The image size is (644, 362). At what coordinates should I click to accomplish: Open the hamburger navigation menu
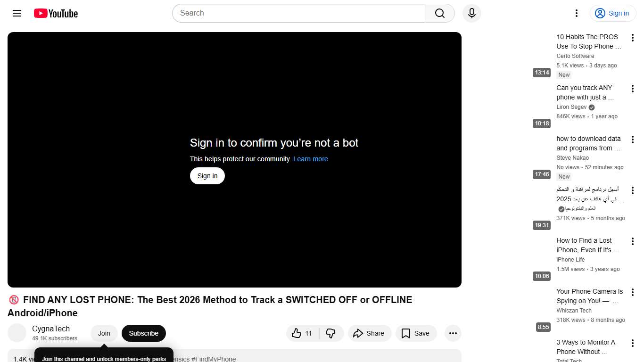(17, 13)
